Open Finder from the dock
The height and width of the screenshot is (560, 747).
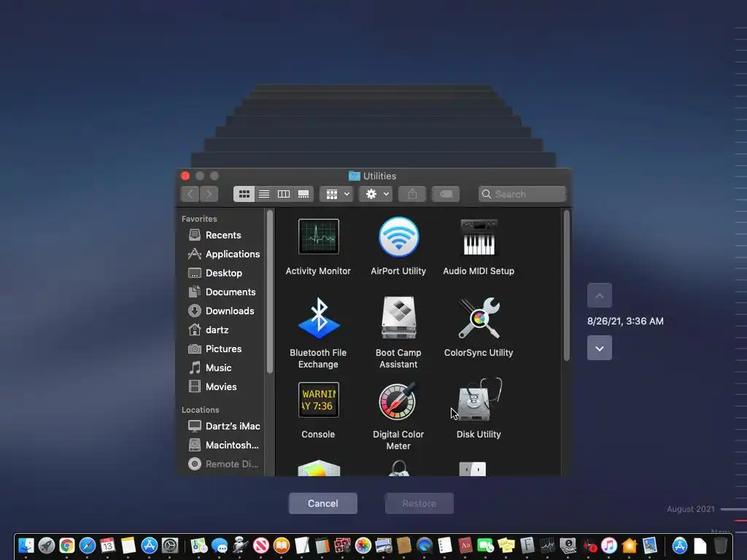(26, 545)
